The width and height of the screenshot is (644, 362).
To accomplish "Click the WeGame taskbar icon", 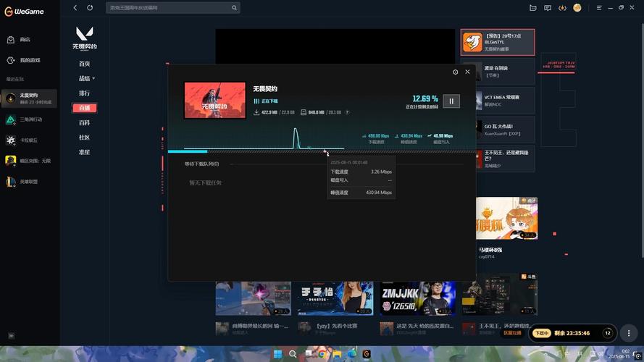I will [x=367, y=354].
